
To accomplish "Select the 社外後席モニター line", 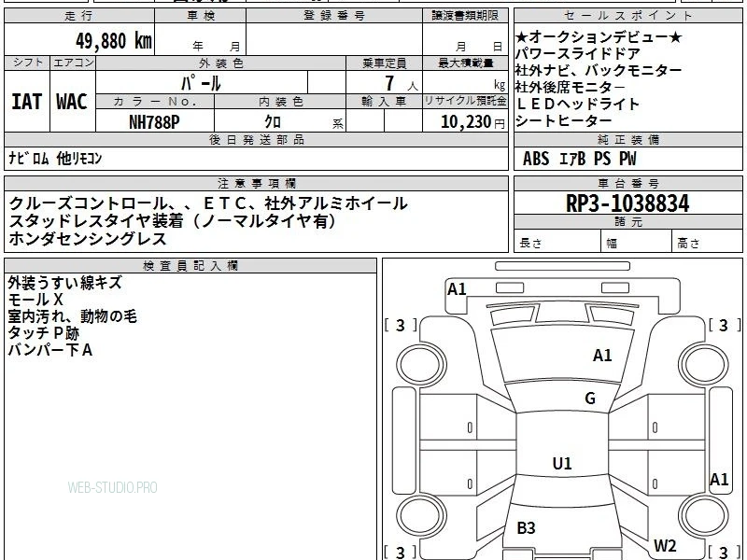I will [x=570, y=87].
